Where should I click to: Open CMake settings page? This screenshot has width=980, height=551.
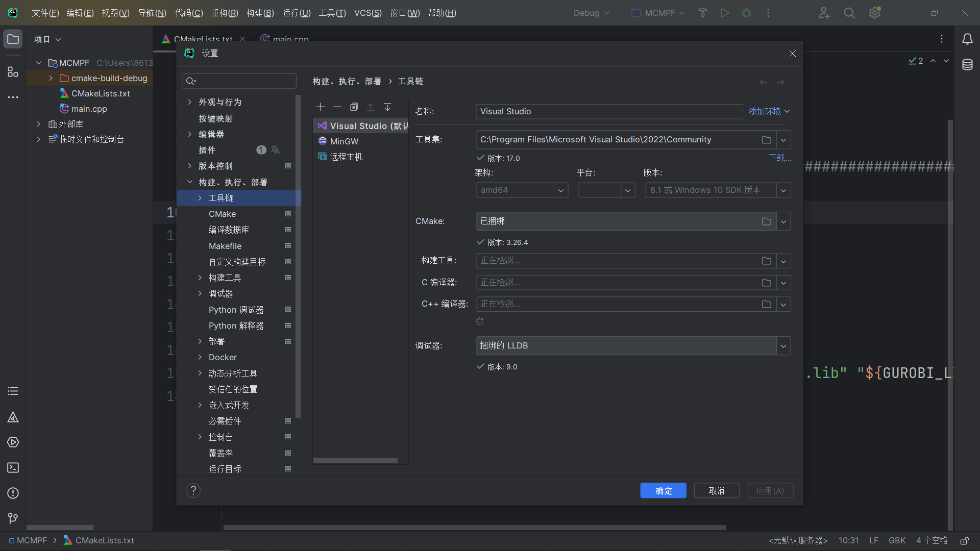click(223, 214)
